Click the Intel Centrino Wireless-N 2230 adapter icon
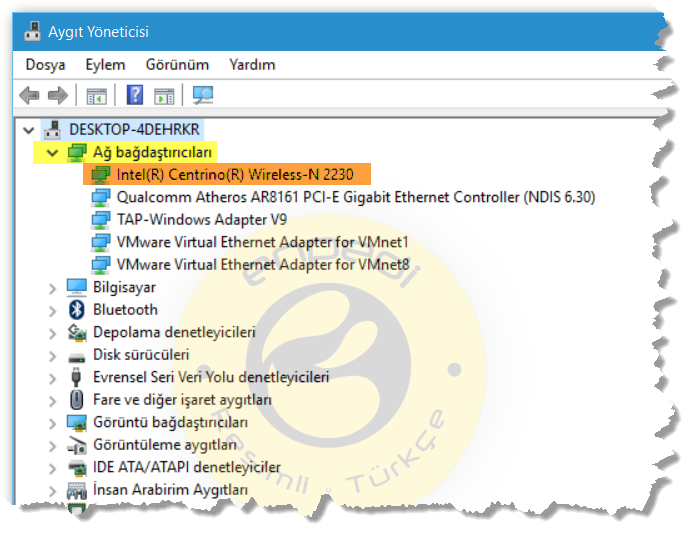The height and width of the screenshot is (540, 696). pyautogui.click(x=101, y=175)
